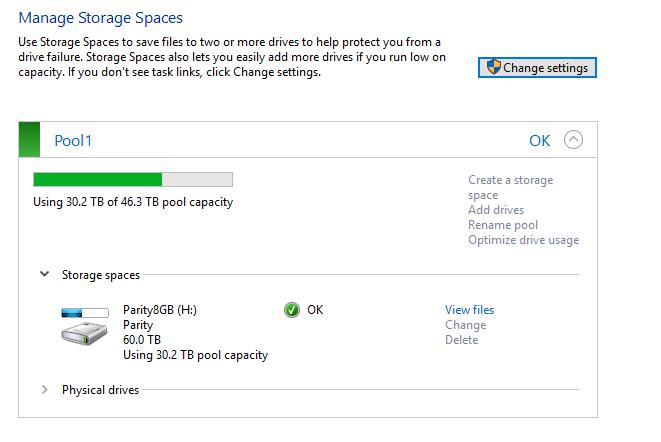The width and height of the screenshot is (661, 442).
Task: Click the hard drive icon for Parity8GB
Action: [84, 334]
